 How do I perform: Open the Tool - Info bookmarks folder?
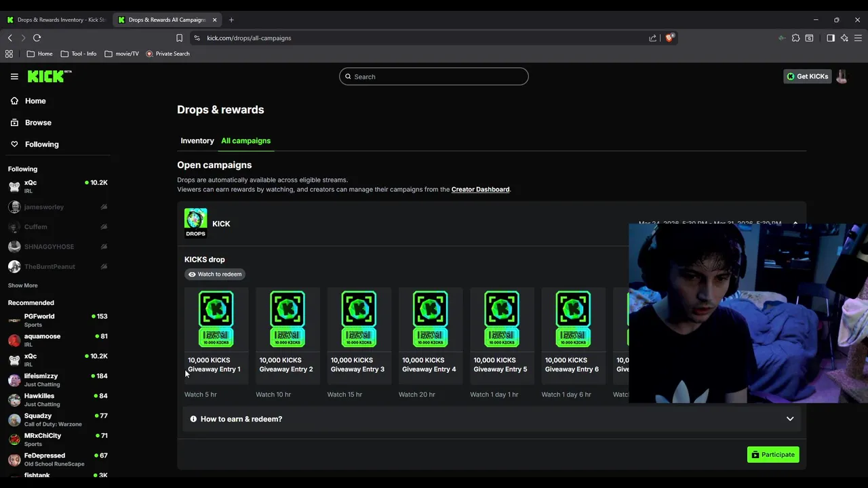[79, 54]
